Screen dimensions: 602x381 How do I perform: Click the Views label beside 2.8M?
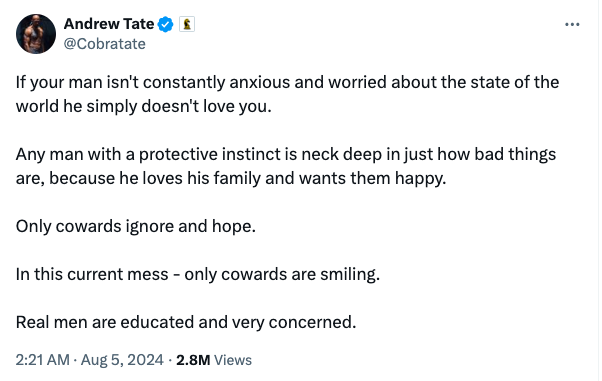click(233, 360)
